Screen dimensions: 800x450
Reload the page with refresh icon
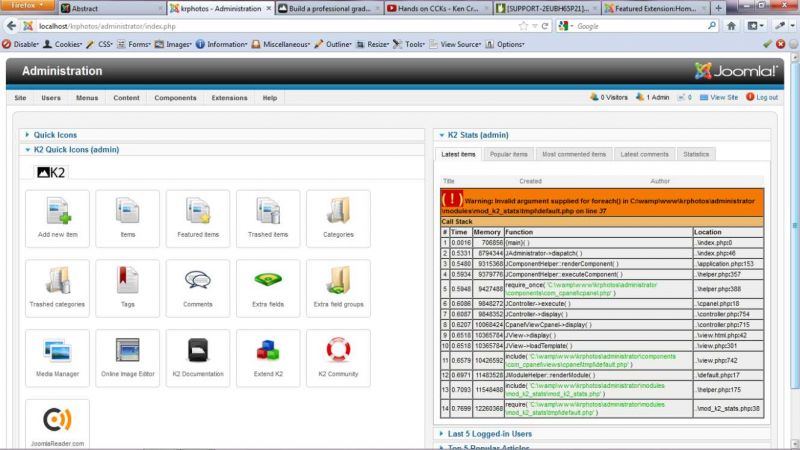click(545, 26)
